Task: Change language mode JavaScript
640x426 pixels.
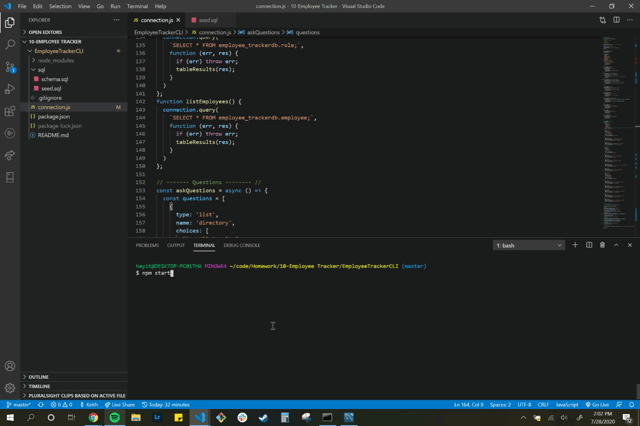Action: pyautogui.click(x=567, y=405)
